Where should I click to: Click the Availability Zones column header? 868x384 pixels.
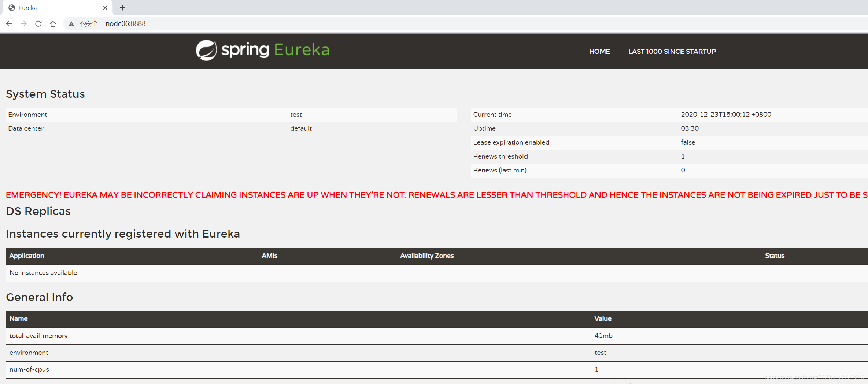(427, 256)
